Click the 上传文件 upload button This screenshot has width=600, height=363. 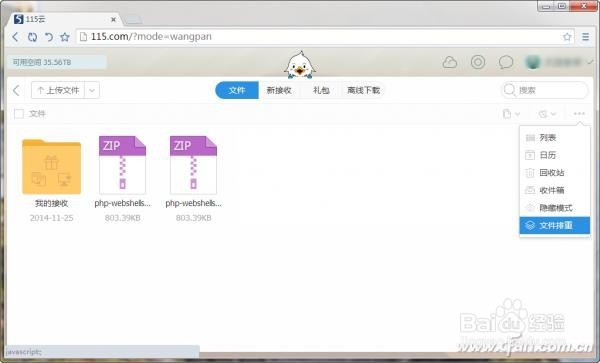58,91
